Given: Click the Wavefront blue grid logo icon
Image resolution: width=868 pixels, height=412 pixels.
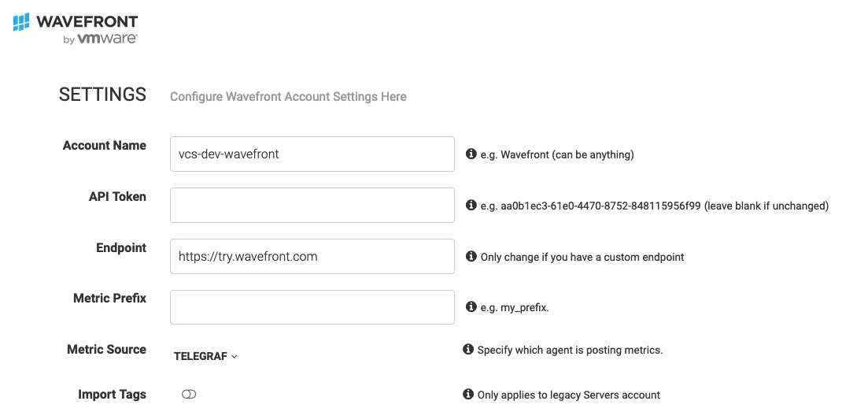Looking at the screenshot, I should [21, 22].
